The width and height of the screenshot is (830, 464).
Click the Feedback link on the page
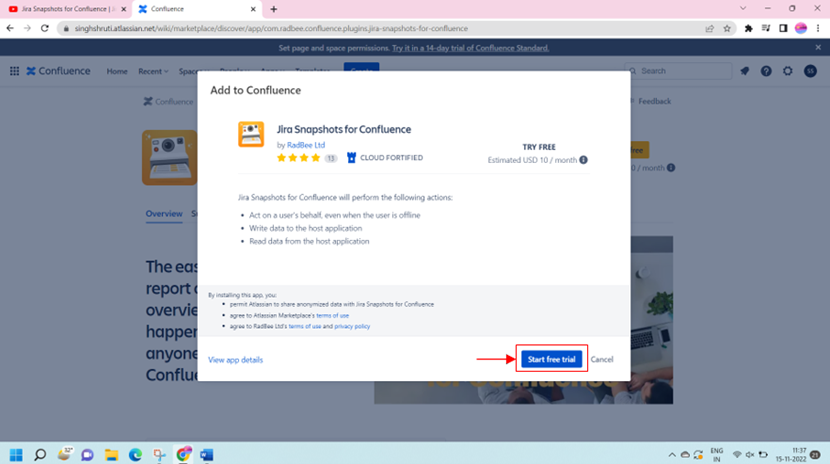[x=654, y=101]
